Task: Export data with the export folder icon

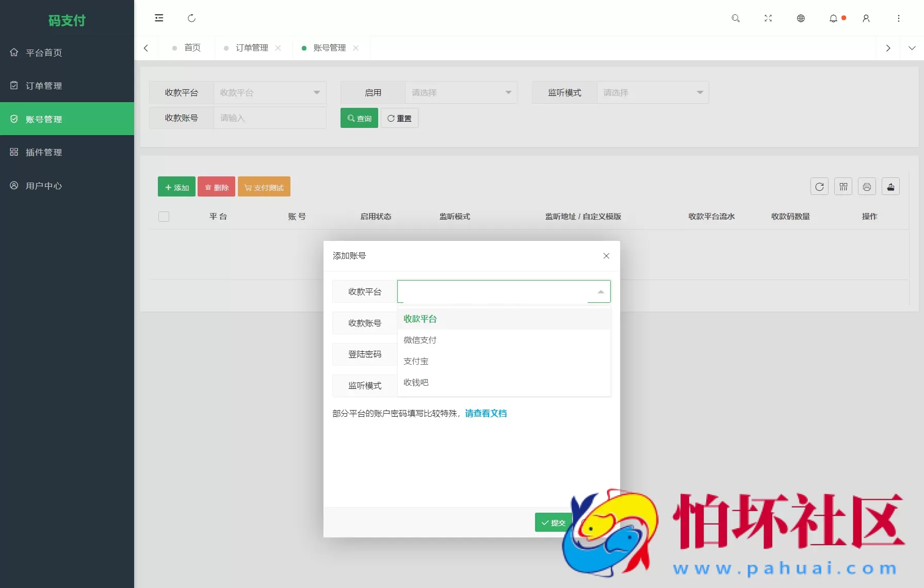Action: [x=890, y=186]
